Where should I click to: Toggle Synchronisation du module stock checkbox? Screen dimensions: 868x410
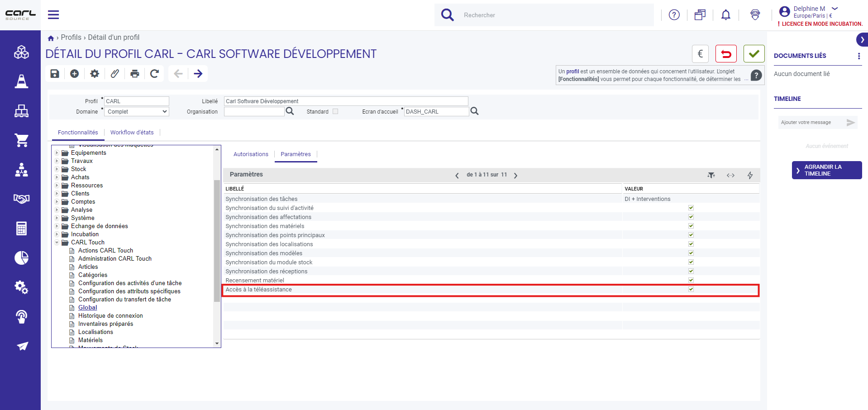click(691, 262)
